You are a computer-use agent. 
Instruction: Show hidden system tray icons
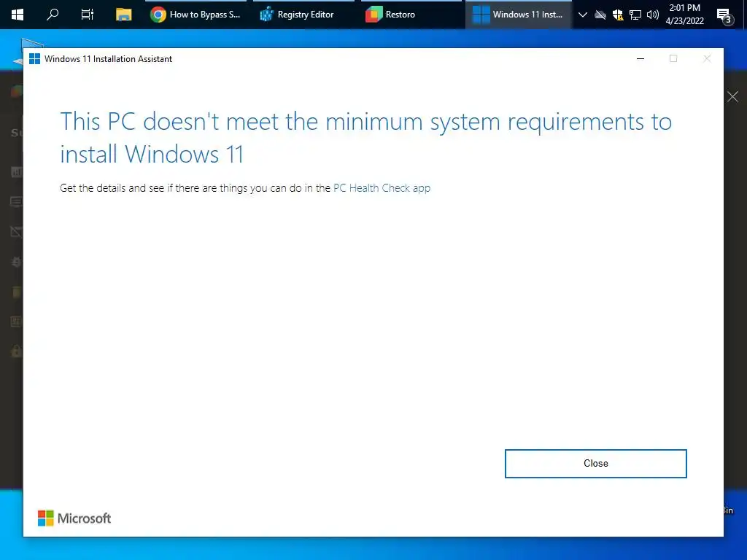pyautogui.click(x=582, y=15)
